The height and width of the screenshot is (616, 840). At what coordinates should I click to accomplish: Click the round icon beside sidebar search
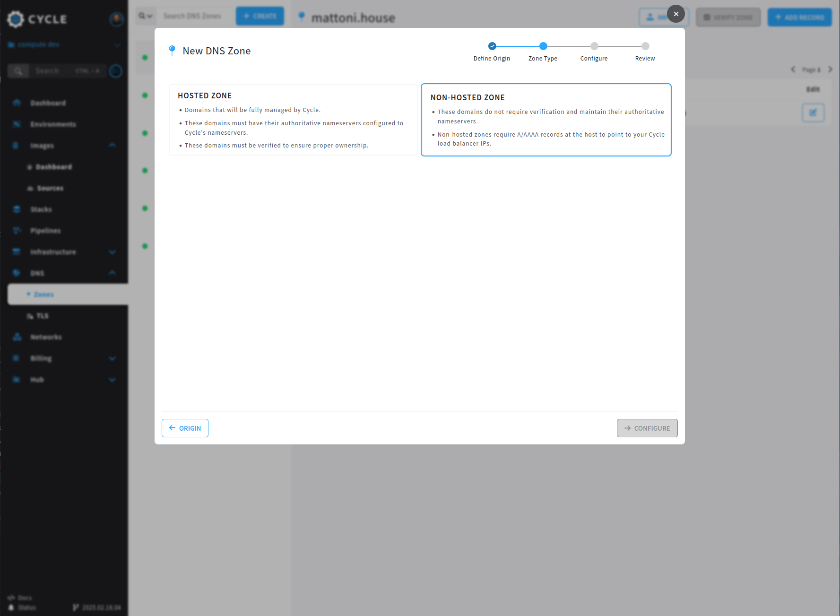116,71
